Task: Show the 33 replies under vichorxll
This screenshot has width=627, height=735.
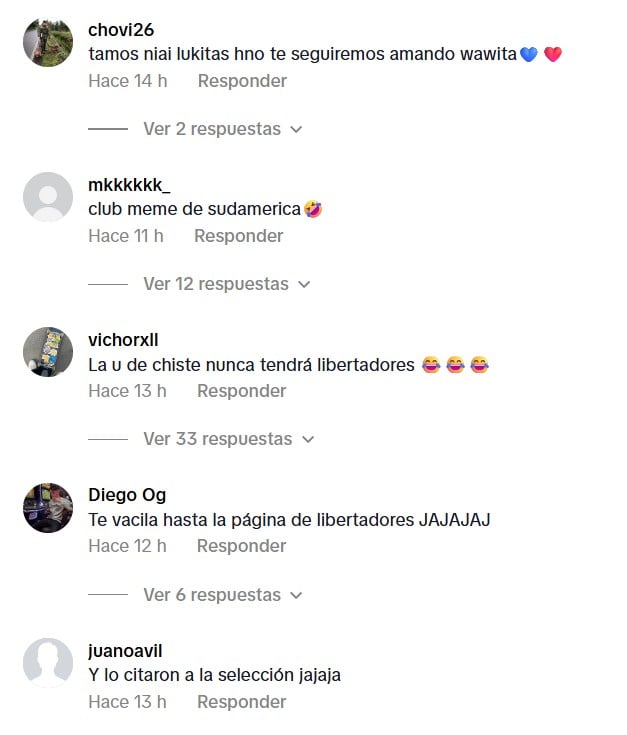Action: click(229, 439)
